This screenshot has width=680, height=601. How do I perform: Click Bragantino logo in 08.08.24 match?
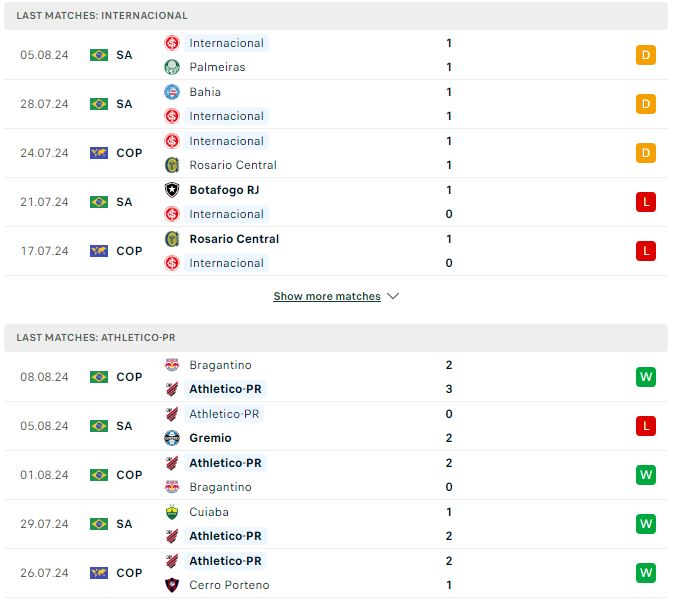[x=172, y=365]
